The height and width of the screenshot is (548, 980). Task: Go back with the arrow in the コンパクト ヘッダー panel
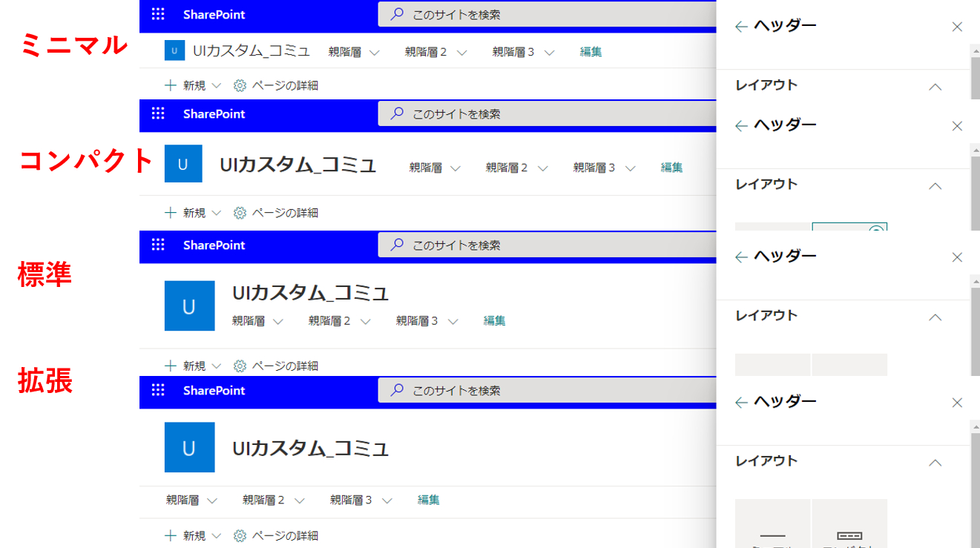(x=740, y=126)
